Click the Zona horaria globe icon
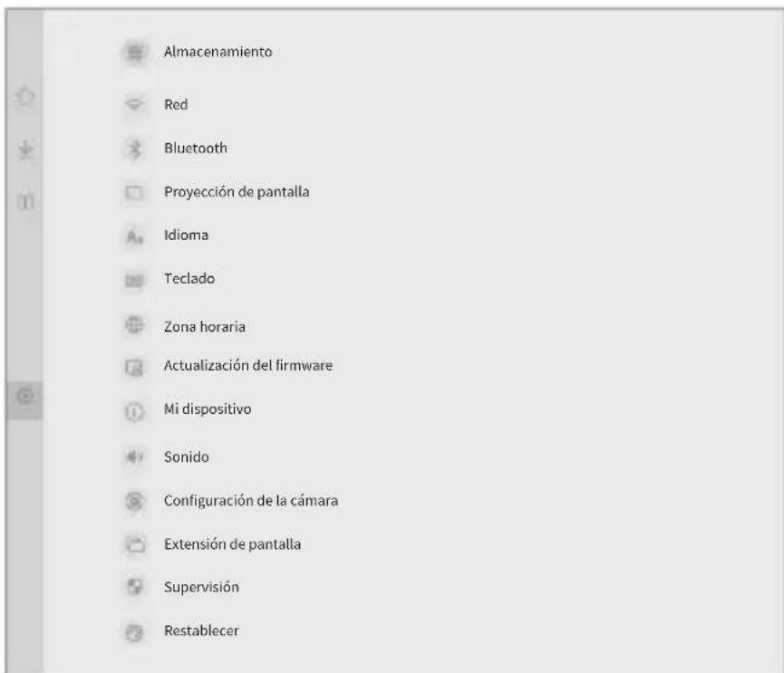Viewport: 784px width, 673px height. (x=134, y=325)
